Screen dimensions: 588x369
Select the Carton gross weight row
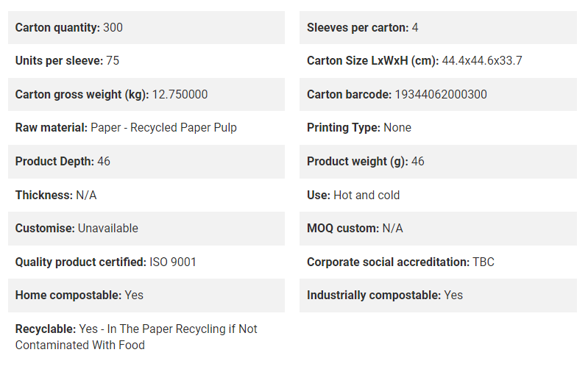(x=146, y=94)
